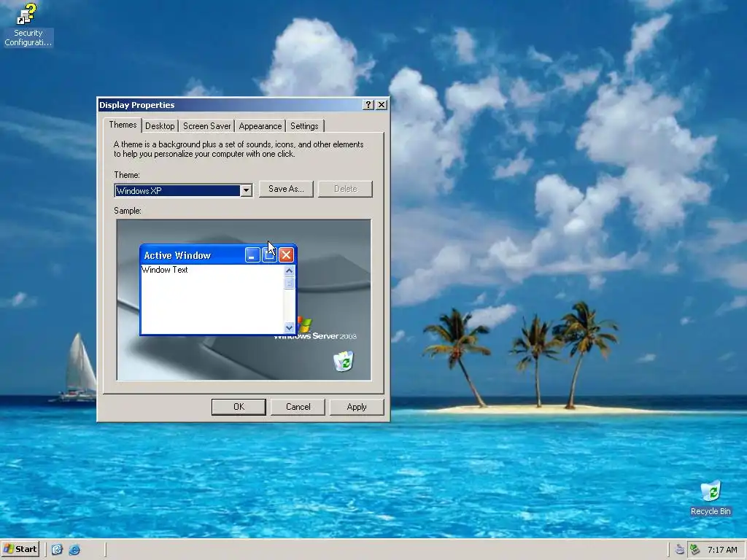
Task: Expand the Theme dropdown arrow
Action: click(246, 191)
